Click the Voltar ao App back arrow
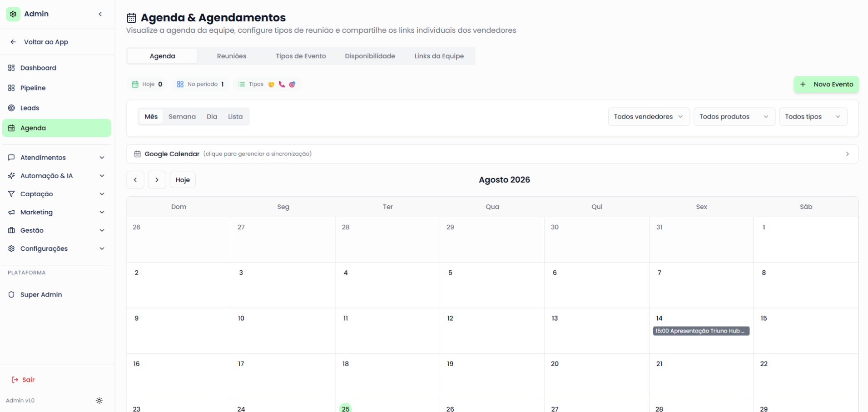The width and height of the screenshot is (868, 412). 13,42
